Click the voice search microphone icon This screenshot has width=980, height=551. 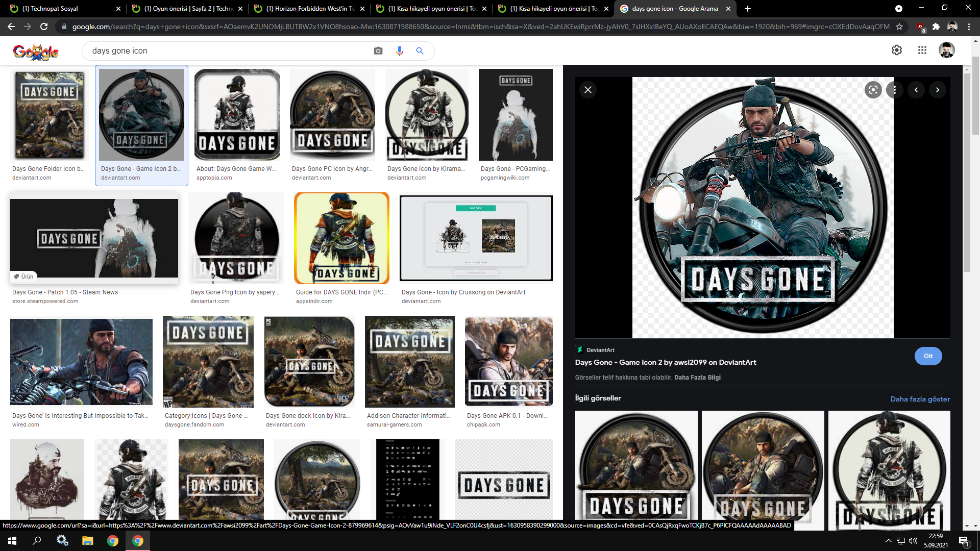click(399, 51)
